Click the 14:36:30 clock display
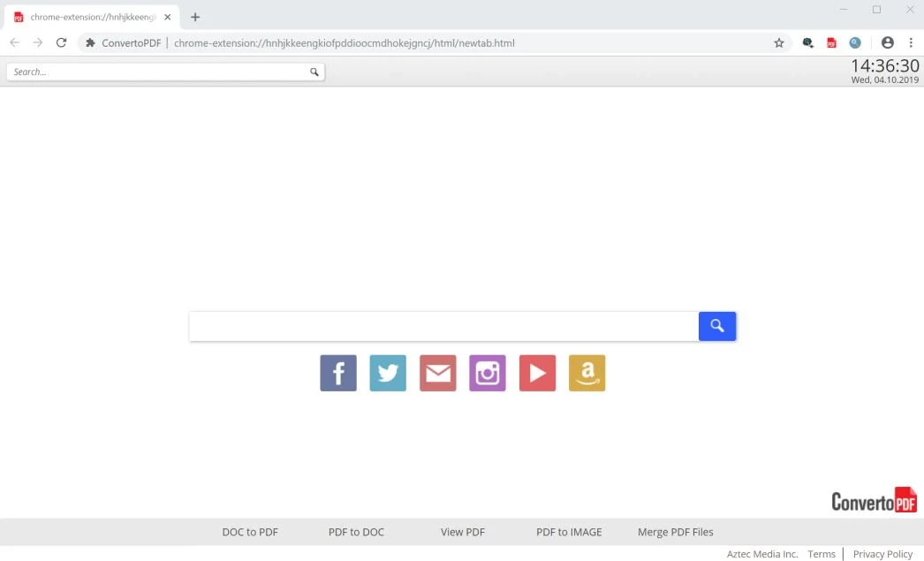The height and width of the screenshot is (561, 924). 884,65
